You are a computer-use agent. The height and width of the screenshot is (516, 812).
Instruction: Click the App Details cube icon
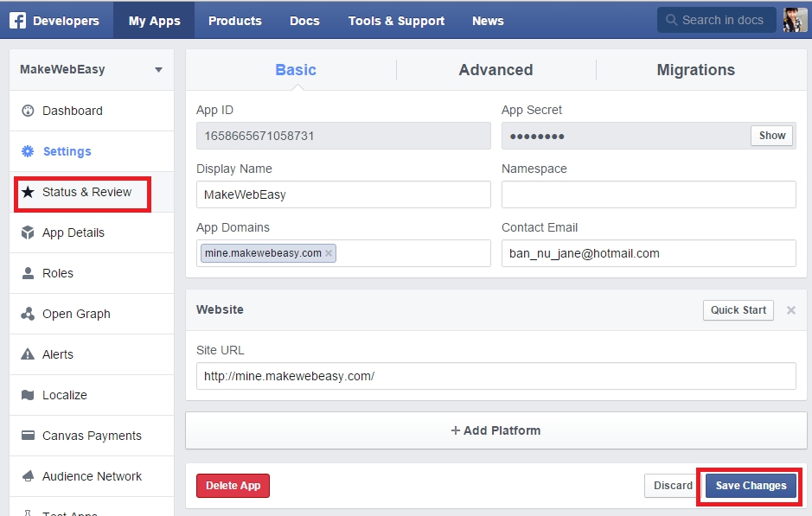click(x=28, y=233)
